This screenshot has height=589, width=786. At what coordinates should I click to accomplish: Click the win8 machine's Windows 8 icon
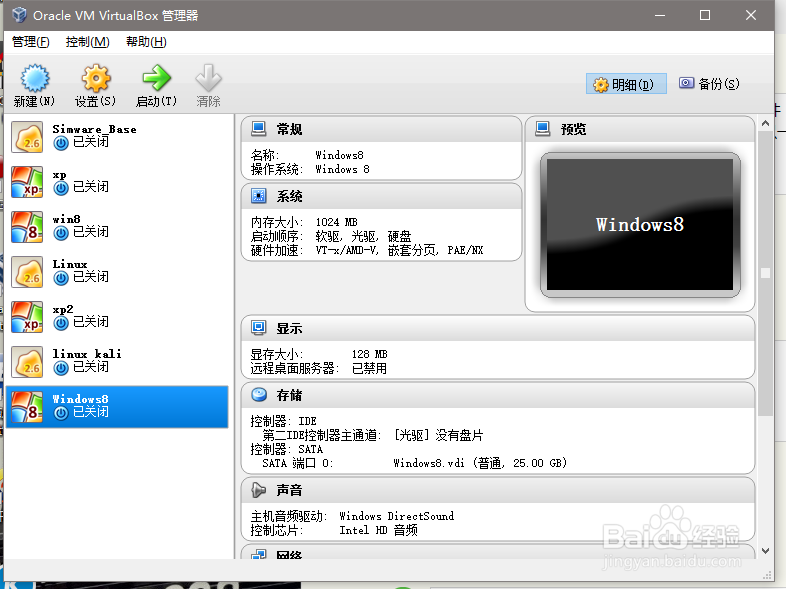tap(27, 227)
